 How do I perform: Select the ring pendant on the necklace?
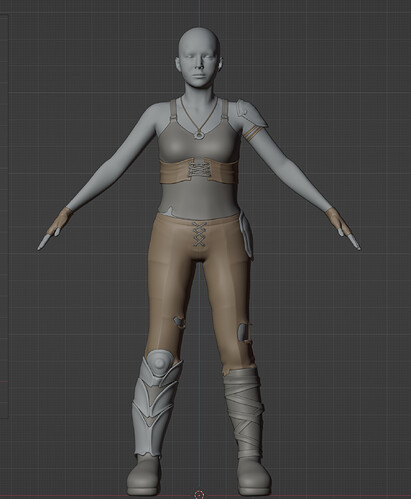pyautogui.click(x=199, y=135)
